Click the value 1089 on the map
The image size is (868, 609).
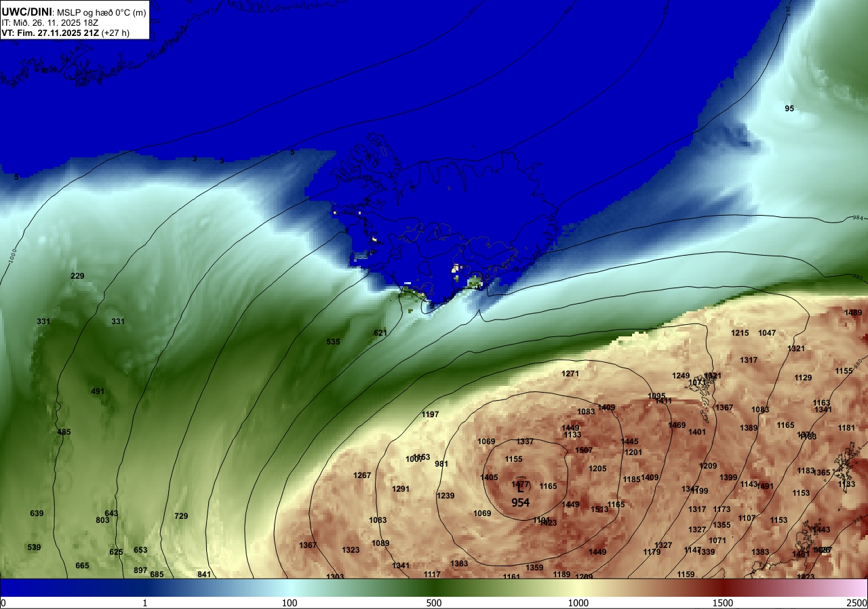point(380,543)
